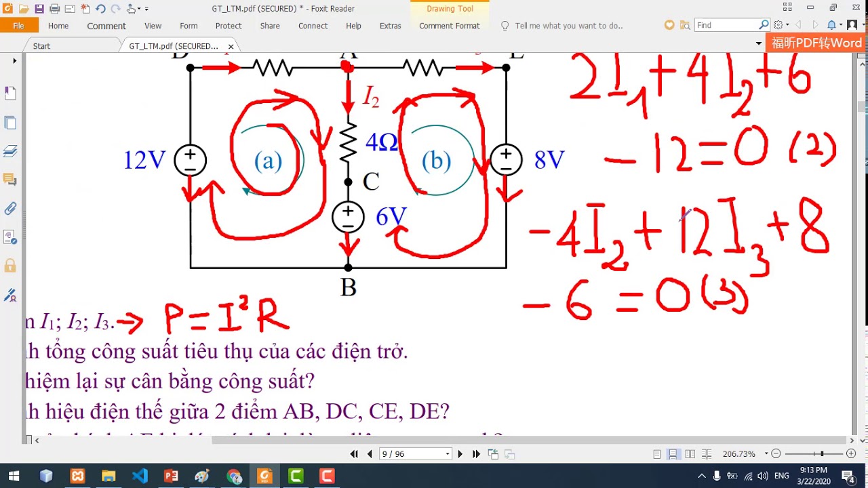Image resolution: width=868 pixels, height=488 pixels.
Task: Open the customize quick access toolbar dropdown
Action: coord(147,9)
